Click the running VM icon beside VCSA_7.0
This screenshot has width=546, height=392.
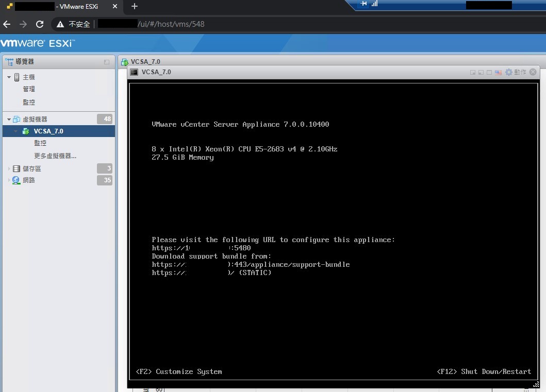(x=26, y=131)
